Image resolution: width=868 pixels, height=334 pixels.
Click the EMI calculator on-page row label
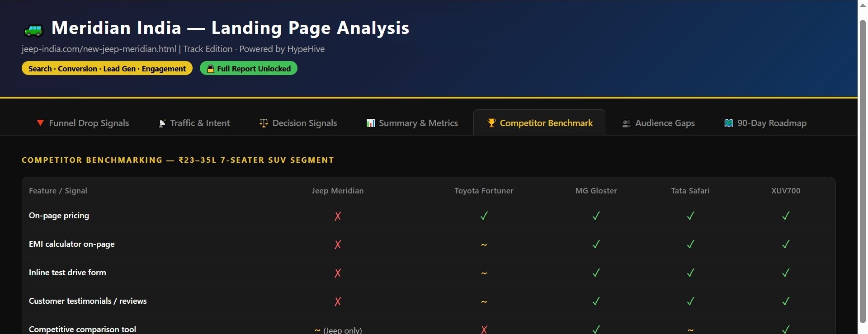tap(72, 244)
